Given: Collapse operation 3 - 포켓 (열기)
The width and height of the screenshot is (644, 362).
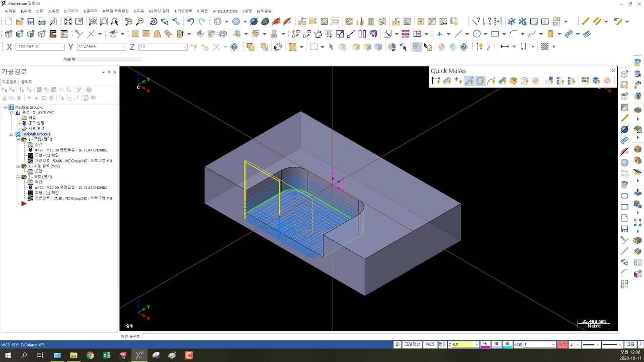Looking at the screenshot, I should (18, 177).
